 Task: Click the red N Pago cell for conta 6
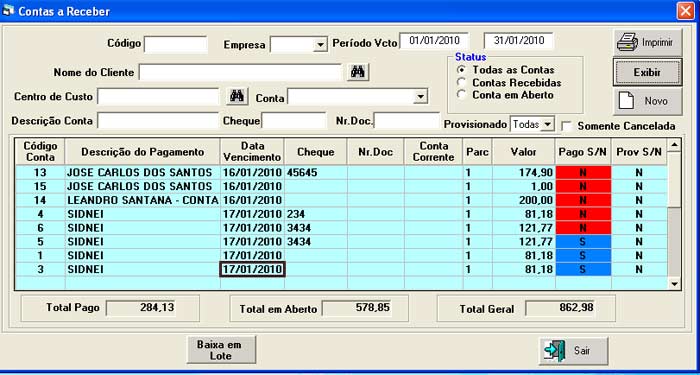tap(583, 228)
